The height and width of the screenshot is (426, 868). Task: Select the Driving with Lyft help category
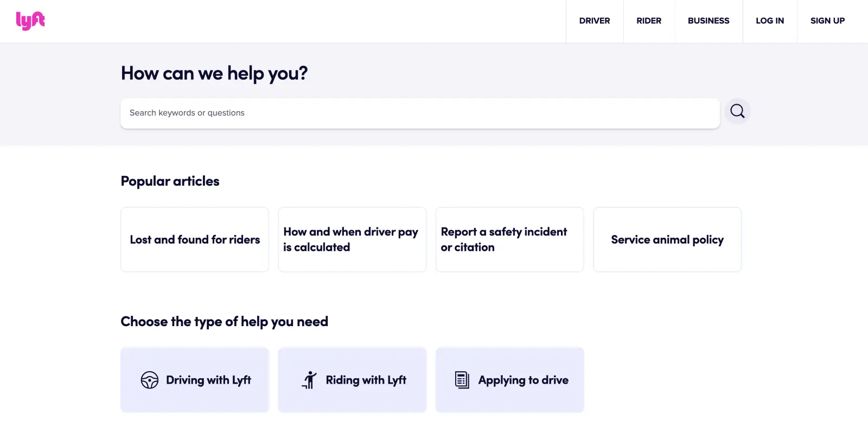click(x=194, y=380)
